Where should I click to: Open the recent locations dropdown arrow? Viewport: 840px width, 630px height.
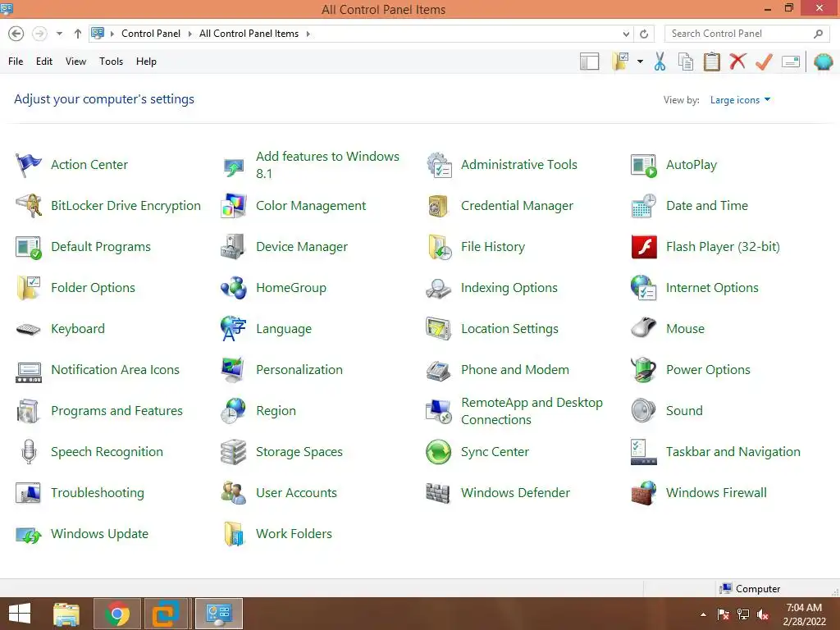coord(59,34)
